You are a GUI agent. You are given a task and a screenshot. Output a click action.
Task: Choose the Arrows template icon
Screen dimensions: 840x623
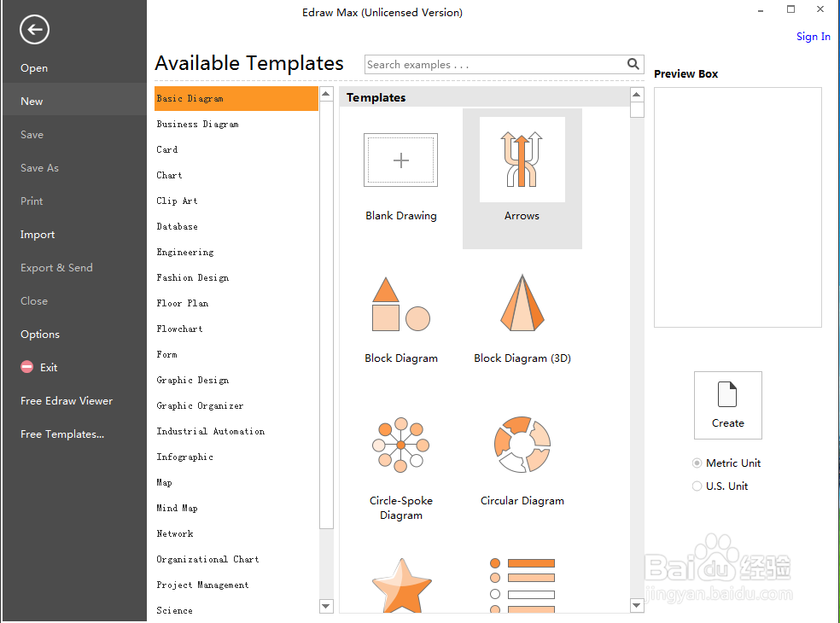pos(522,159)
